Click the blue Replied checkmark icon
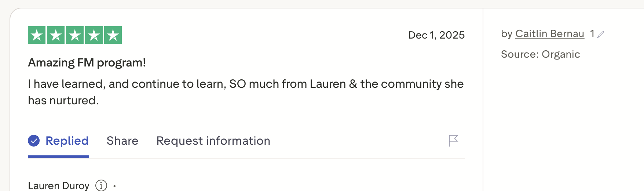644x191 pixels. pyautogui.click(x=34, y=141)
